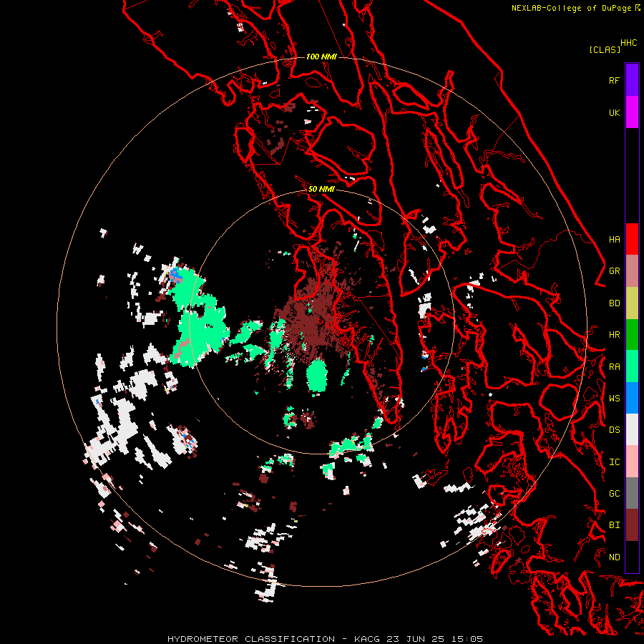Click the GC gray legend swatch
Viewport: 644px width, 644px height.
[632, 493]
